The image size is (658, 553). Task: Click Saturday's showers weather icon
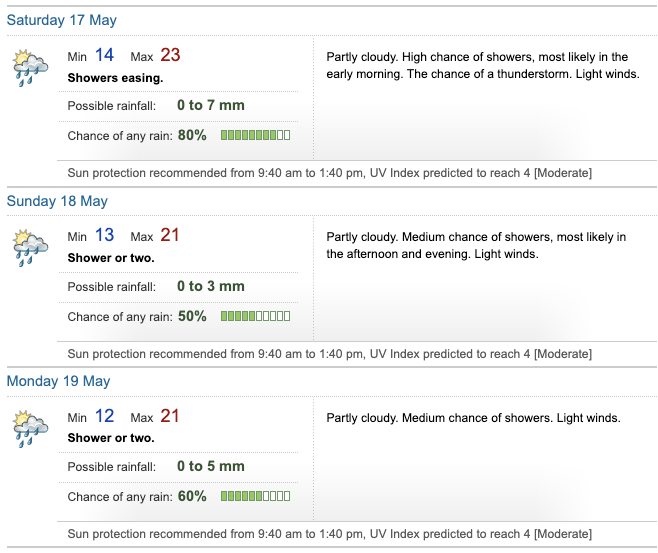[x=30, y=66]
